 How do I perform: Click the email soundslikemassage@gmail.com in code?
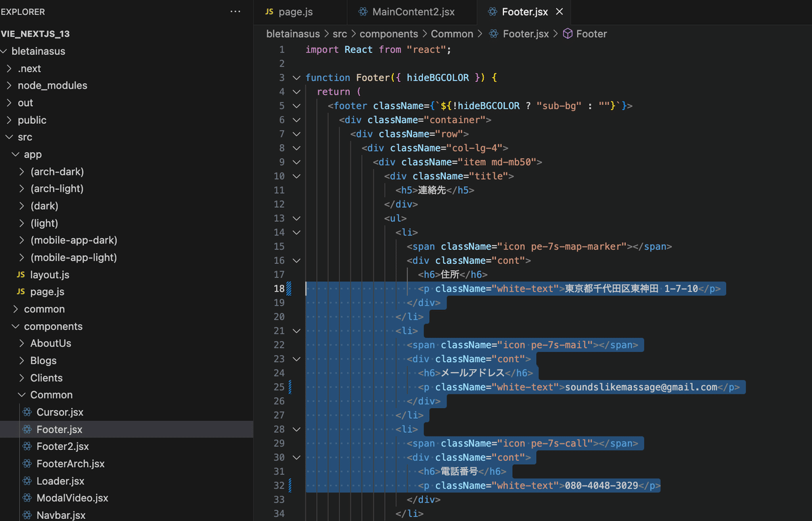[641, 387]
